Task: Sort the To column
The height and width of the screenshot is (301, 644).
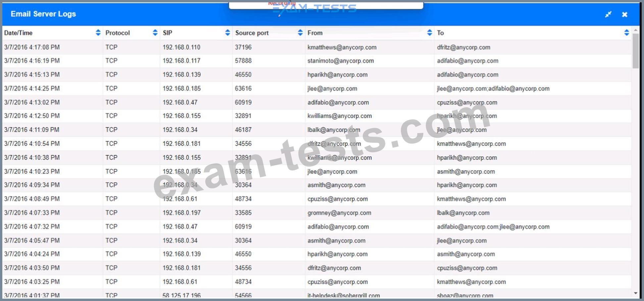Action: [x=626, y=32]
